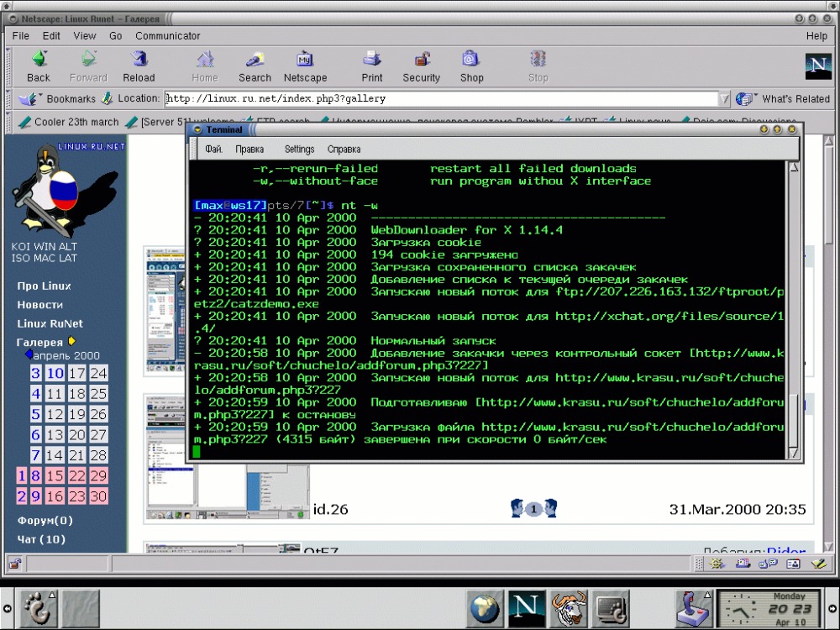
Task: Click the Shop toolbar button
Action: point(471,66)
